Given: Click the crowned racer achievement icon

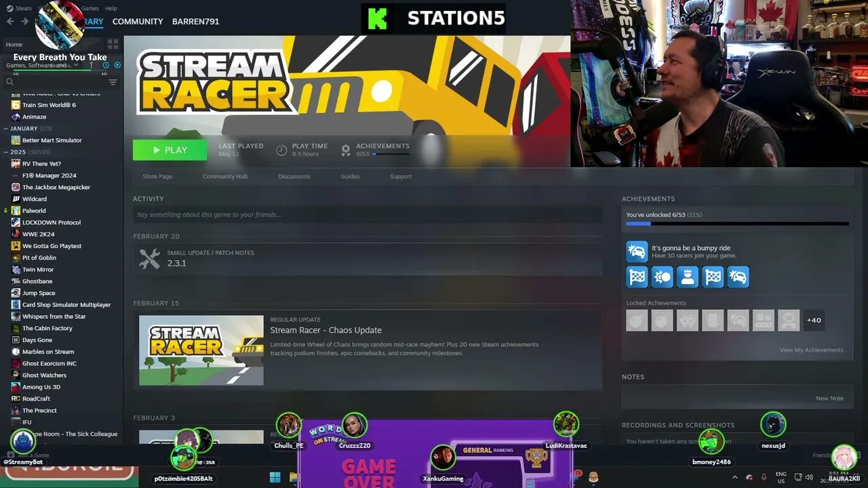Looking at the screenshot, I should (688, 277).
